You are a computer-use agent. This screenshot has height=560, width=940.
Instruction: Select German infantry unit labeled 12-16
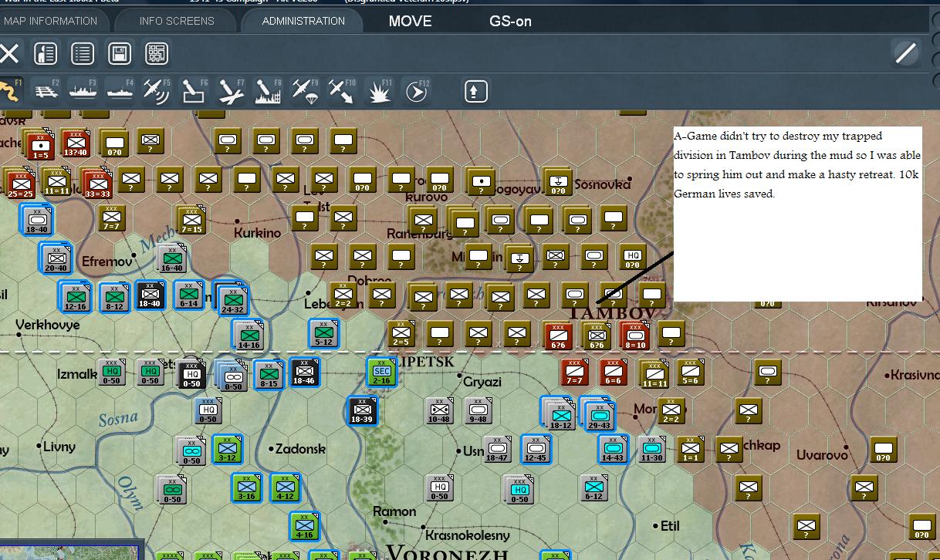76,296
